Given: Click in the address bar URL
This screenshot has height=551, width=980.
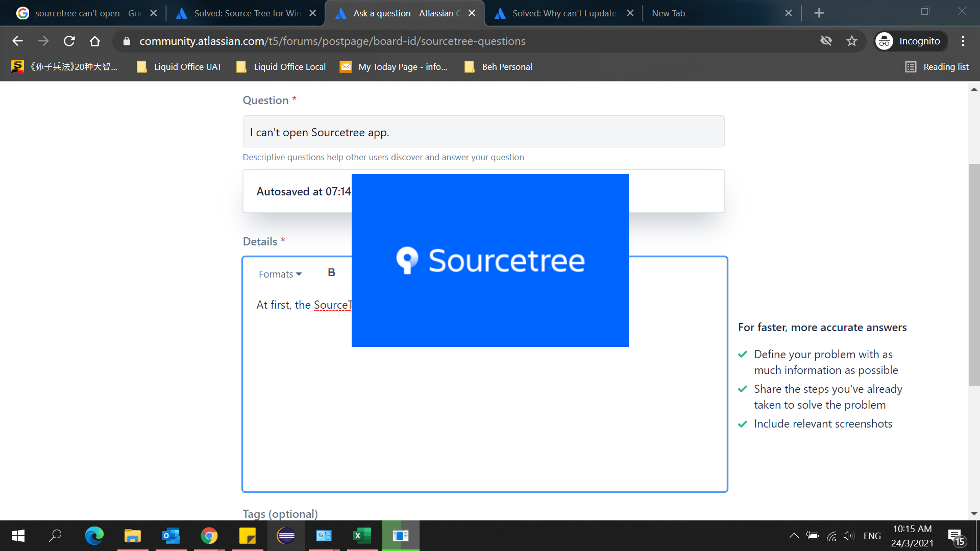Looking at the screenshot, I should (x=332, y=41).
